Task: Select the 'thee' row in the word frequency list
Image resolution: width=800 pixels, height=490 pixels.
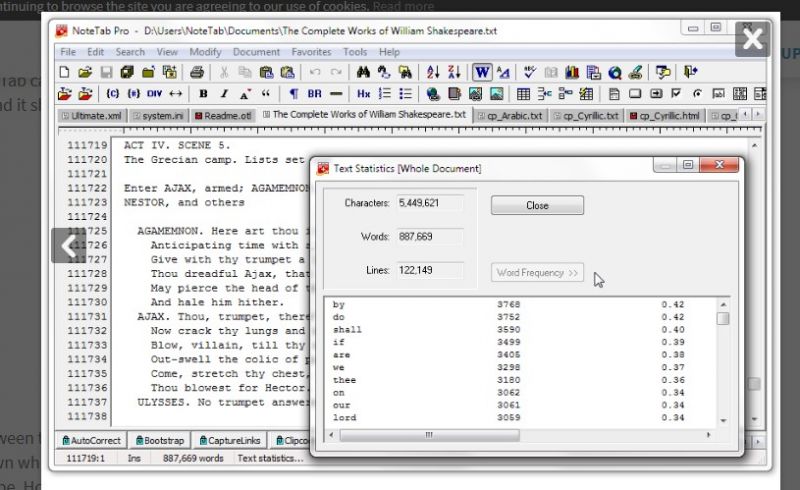Action: pos(520,380)
